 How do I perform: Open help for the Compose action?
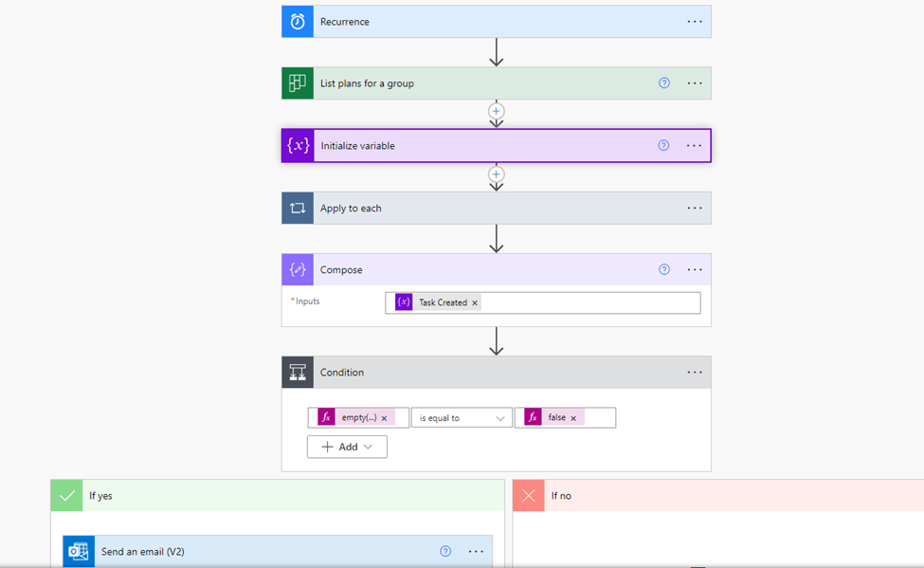(x=664, y=269)
